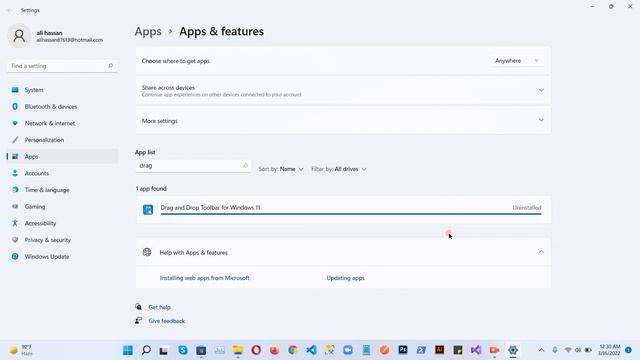
Task: Click the App list search box containing drag
Action: [x=193, y=166]
